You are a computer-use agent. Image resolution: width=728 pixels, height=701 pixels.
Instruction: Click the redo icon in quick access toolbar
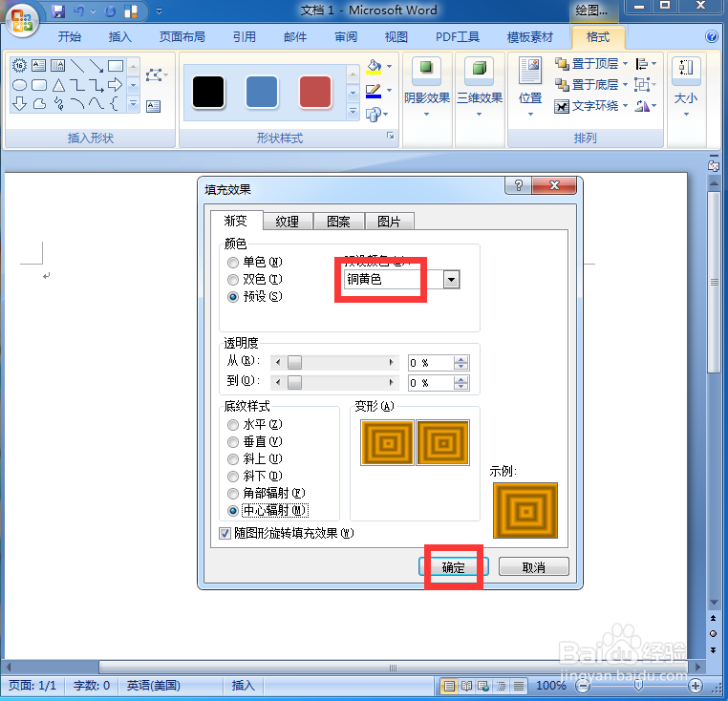coord(110,11)
